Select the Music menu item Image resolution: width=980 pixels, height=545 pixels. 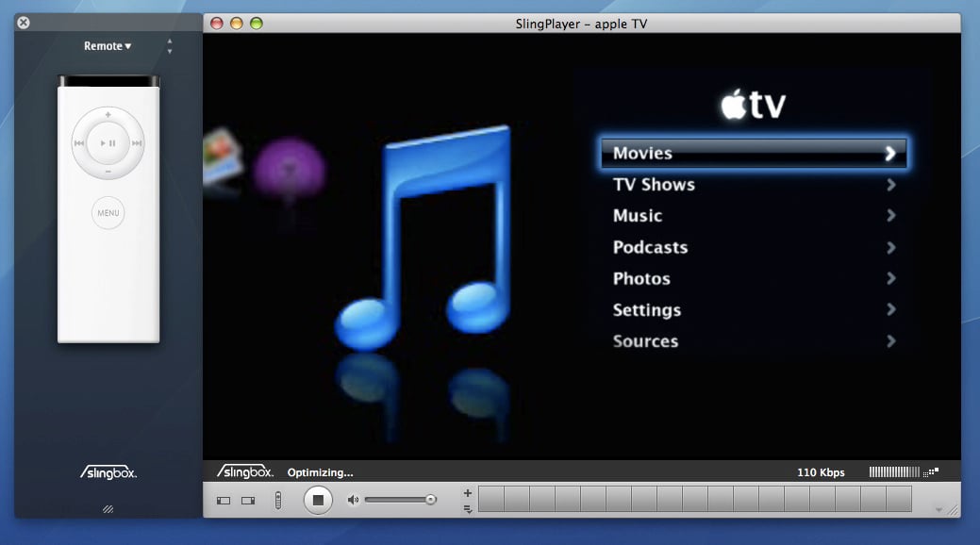click(638, 216)
